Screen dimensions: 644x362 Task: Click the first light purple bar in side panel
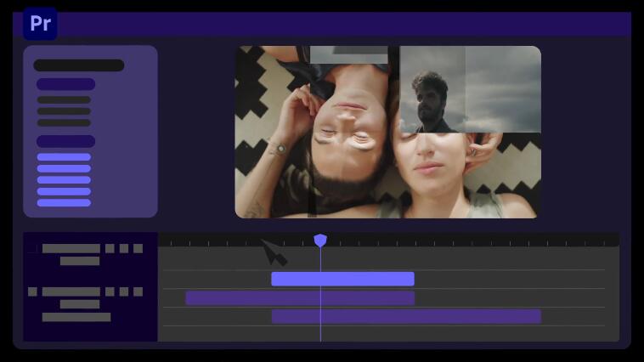(x=64, y=157)
